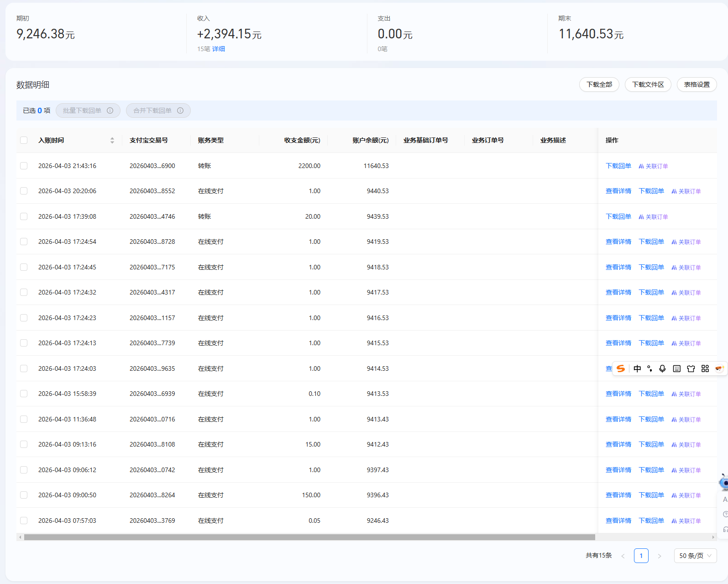Open 详细 link under income total
This screenshot has height=584, width=728.
coord(219,49)
